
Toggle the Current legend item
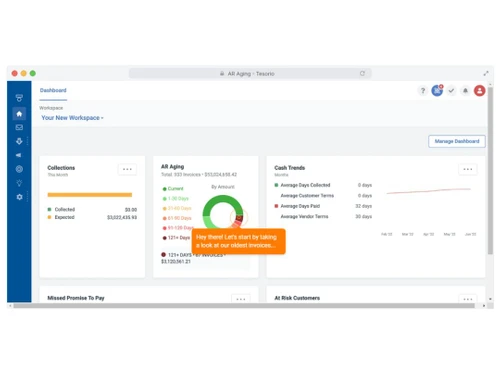[x=173, y=189]
